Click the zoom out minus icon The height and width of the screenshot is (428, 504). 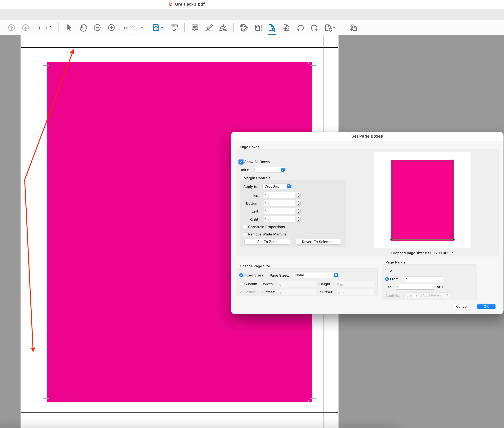click(97, 28)
